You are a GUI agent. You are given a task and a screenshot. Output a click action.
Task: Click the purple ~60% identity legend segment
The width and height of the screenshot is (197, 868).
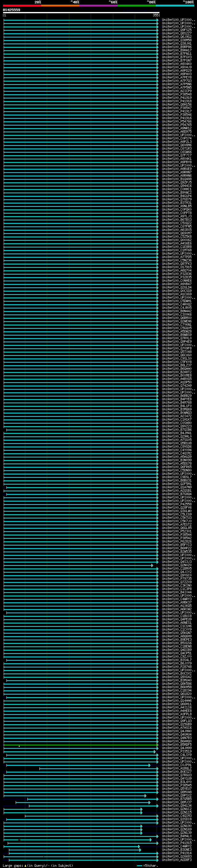(x=98, y=6)
